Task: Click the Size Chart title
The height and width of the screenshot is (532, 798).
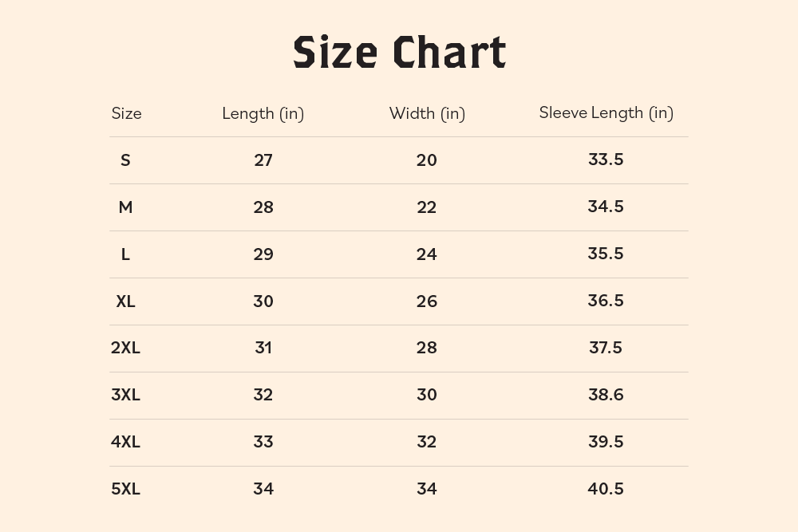Action: 399,53
